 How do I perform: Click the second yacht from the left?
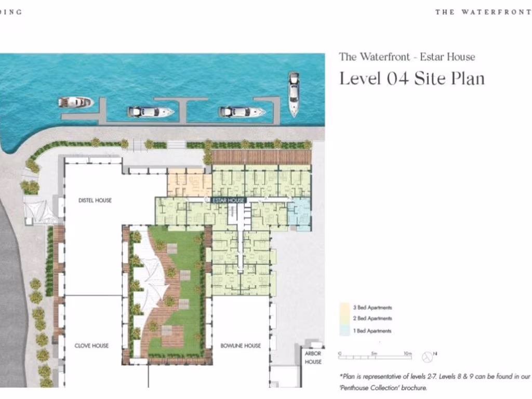pyautogui.click(x=151, y=112)
